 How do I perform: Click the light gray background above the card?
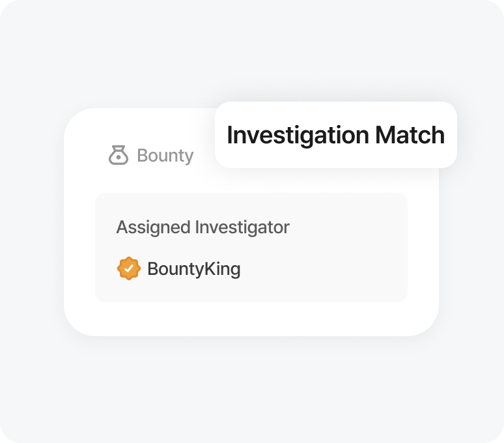pyautogui.click(x=251, y=52)
